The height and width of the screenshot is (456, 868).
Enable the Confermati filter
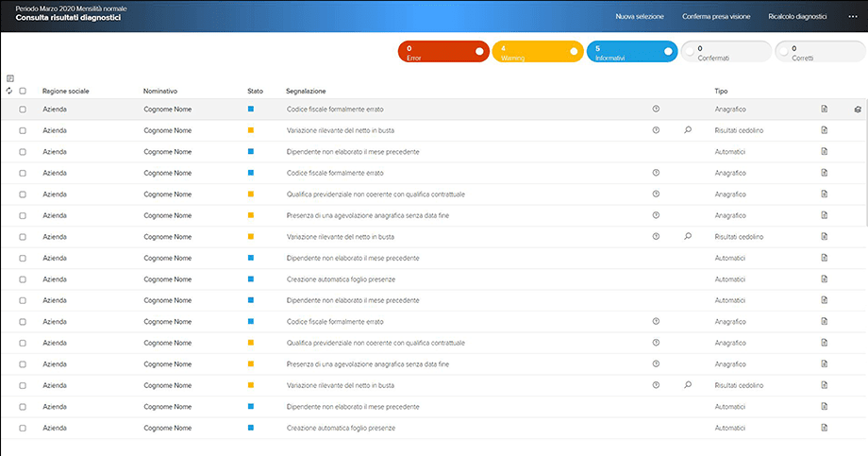(726, 52)
